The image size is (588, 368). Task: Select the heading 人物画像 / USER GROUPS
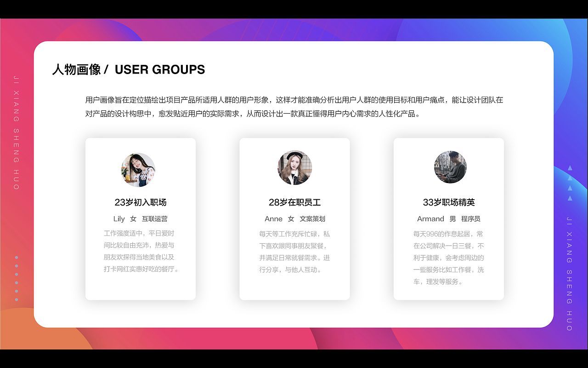(x=129, y=69)
